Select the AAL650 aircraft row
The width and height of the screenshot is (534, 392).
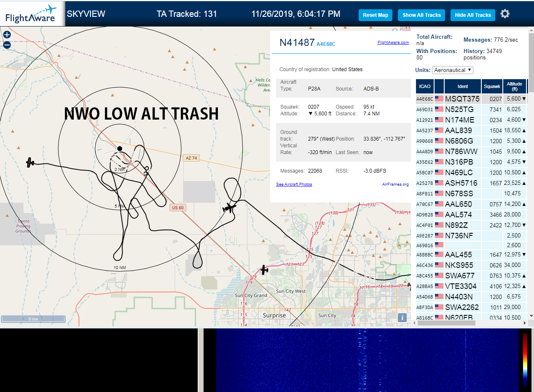pos(471,204)
